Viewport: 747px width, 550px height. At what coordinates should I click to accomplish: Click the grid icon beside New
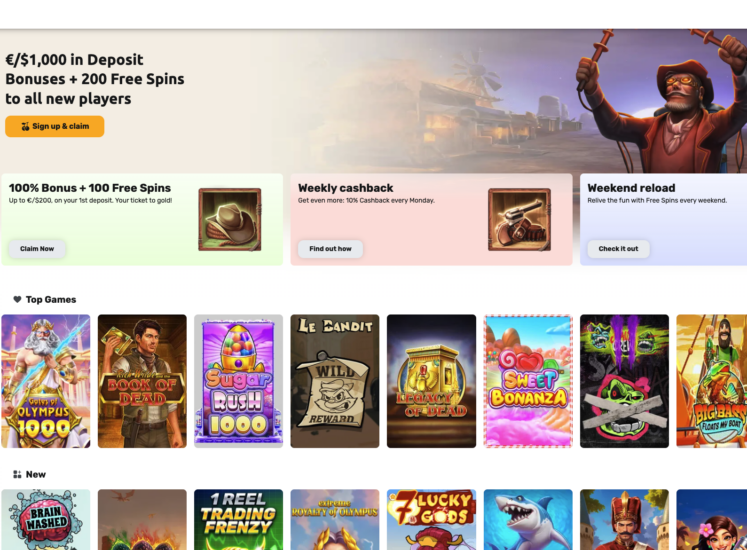coord(17,474)
